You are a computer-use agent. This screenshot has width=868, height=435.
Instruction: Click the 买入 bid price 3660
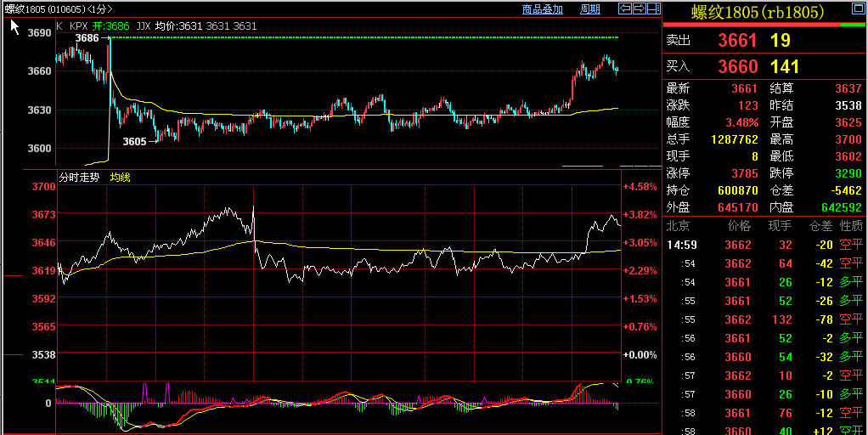click(737, 66)
